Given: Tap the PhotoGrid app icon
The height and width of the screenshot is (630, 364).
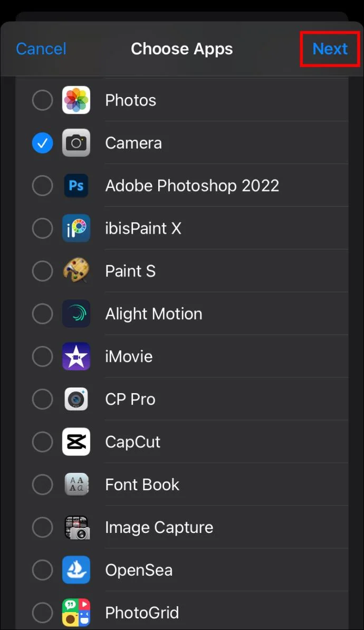Looking at the screenshot, I should tap(76, 613).
